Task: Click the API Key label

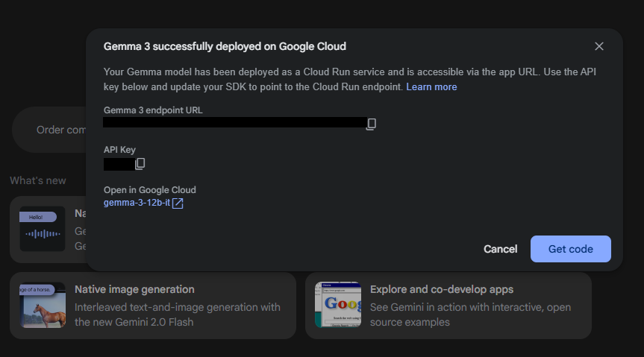Action: [119, 150]
